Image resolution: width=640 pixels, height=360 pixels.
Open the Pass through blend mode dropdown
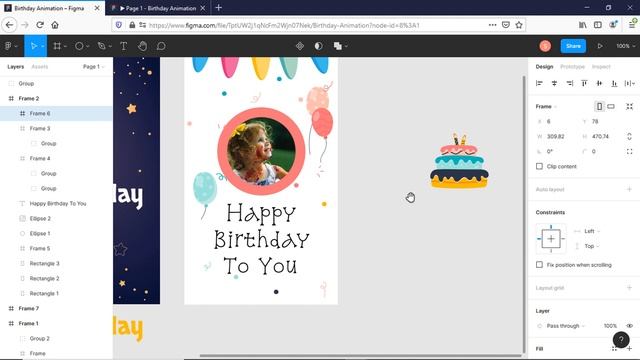(x=566, y=326)
